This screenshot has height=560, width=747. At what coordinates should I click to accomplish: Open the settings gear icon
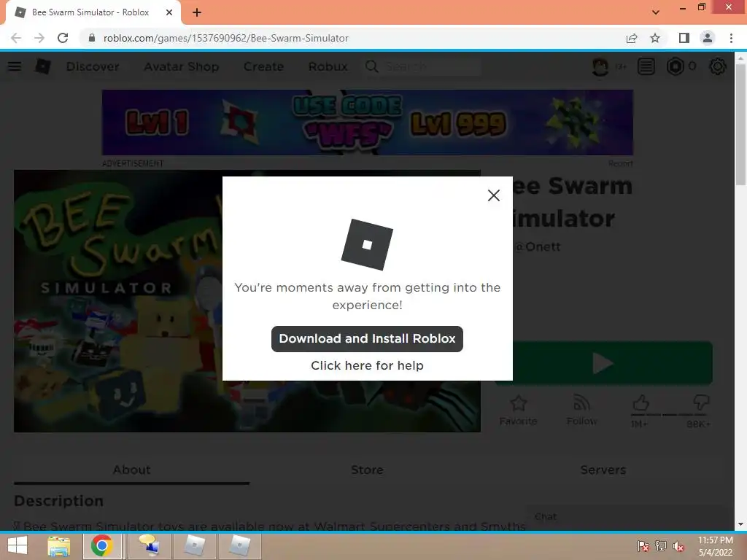coord(718,66)
